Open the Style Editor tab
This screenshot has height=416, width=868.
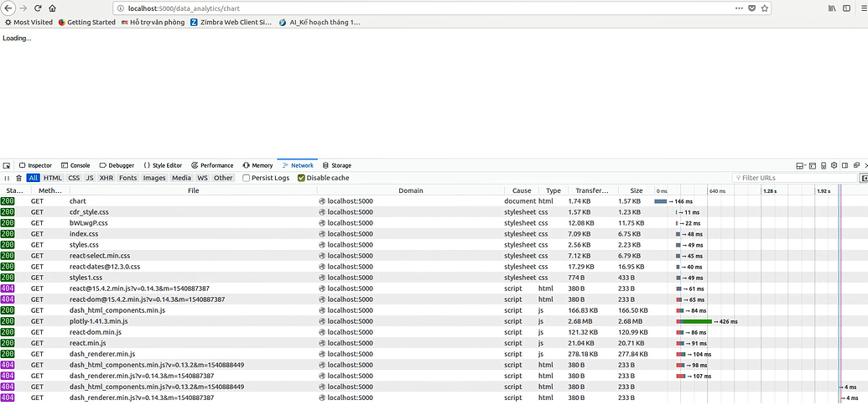click(163, 165)
